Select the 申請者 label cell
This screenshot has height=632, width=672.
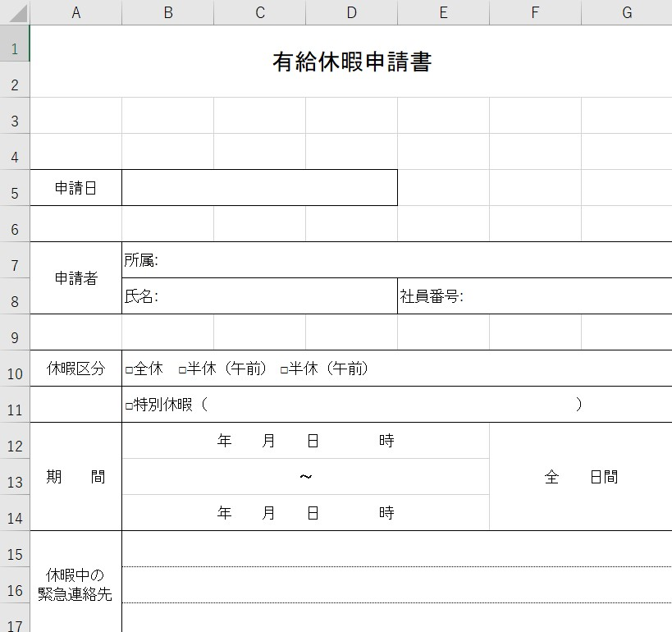[75, 278]
